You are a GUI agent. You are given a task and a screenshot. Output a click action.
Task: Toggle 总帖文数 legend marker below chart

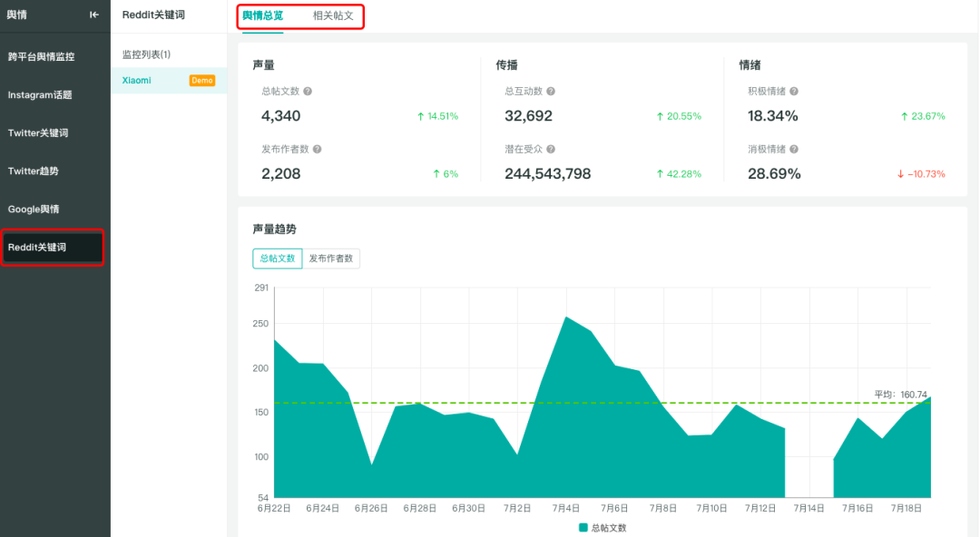point(583,528)
